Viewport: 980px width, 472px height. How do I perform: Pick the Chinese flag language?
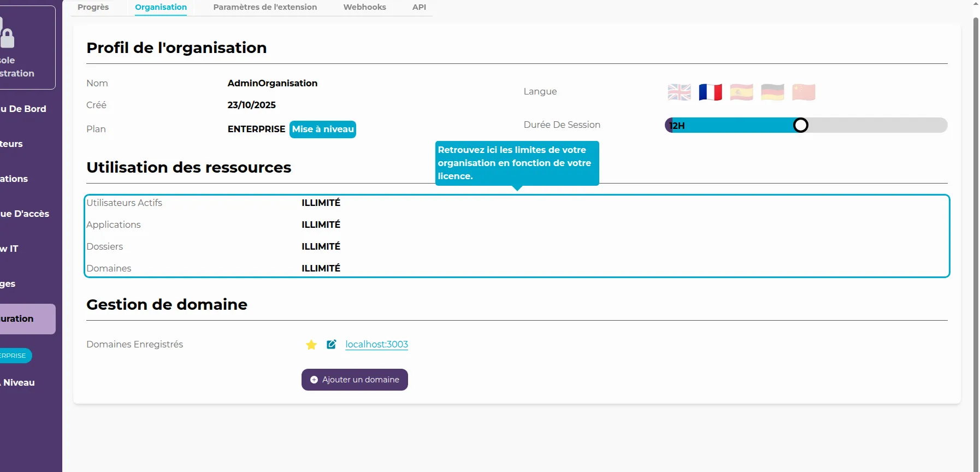click(804, 92)
